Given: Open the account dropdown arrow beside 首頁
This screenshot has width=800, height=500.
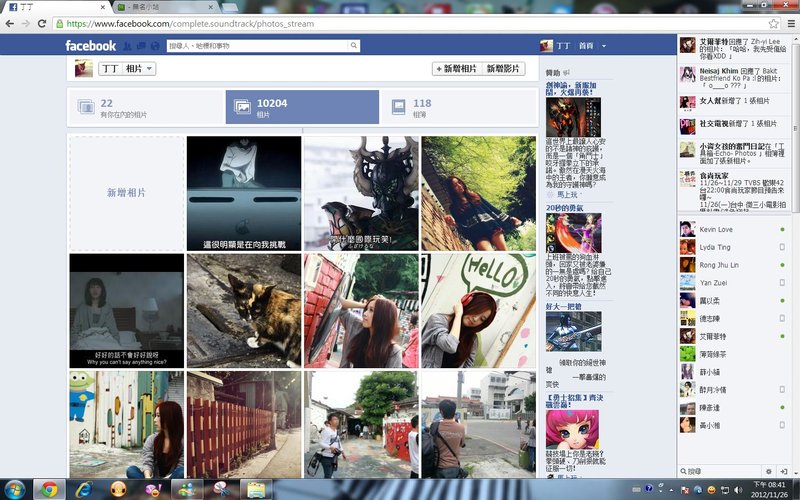Looking at the screenshot, I should 604,46.
